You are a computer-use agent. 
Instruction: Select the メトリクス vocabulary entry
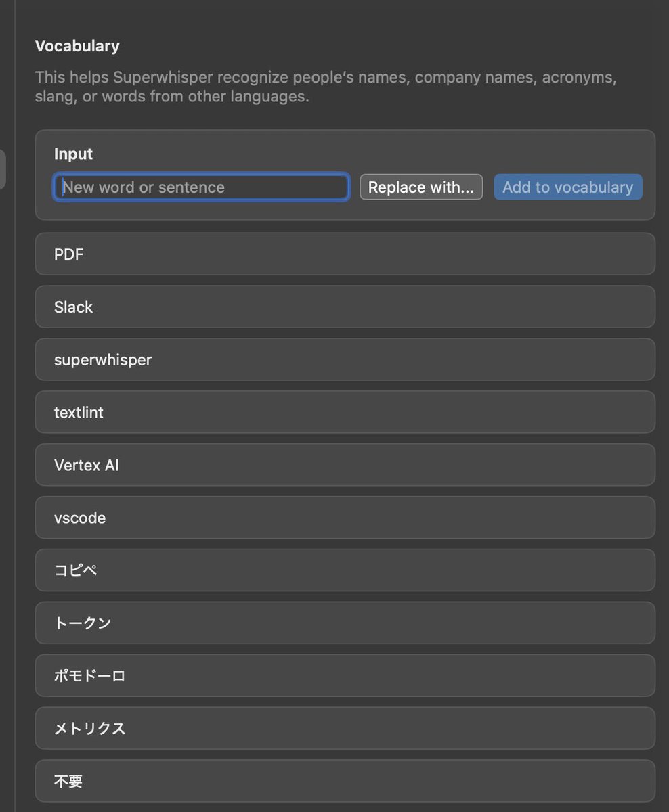[345, 729]
